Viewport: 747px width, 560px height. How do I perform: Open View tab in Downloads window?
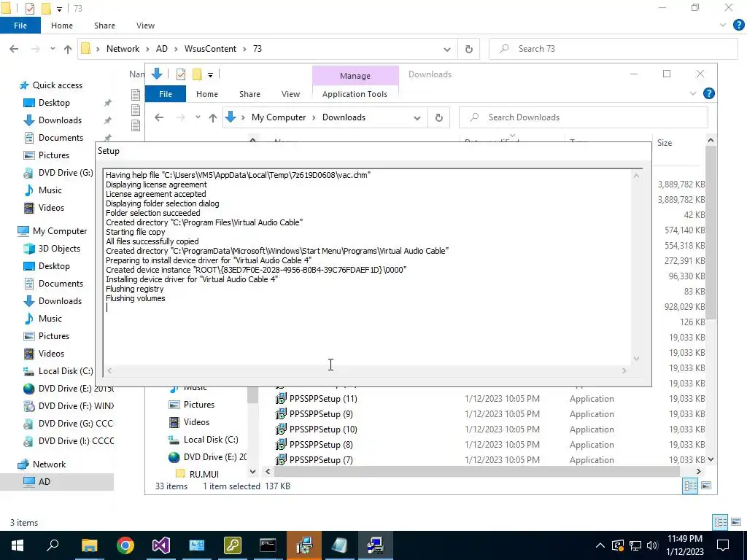[x=290, y=94]
